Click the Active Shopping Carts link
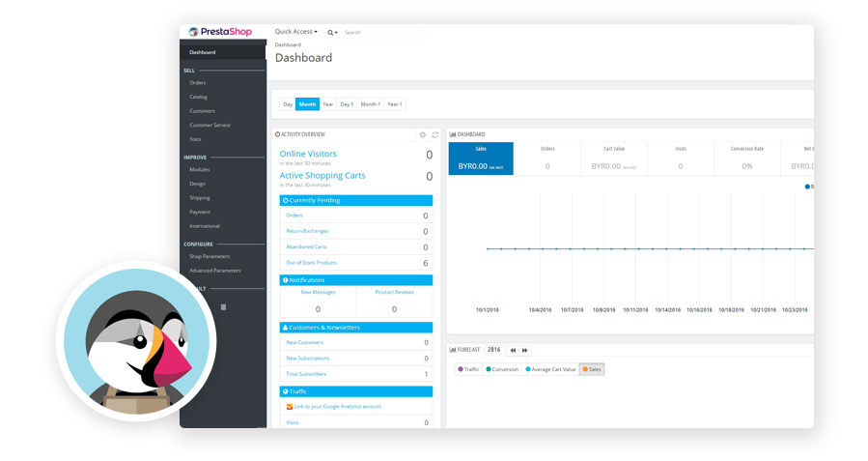The width and height of the screenshot is (868, 461). 322,175
